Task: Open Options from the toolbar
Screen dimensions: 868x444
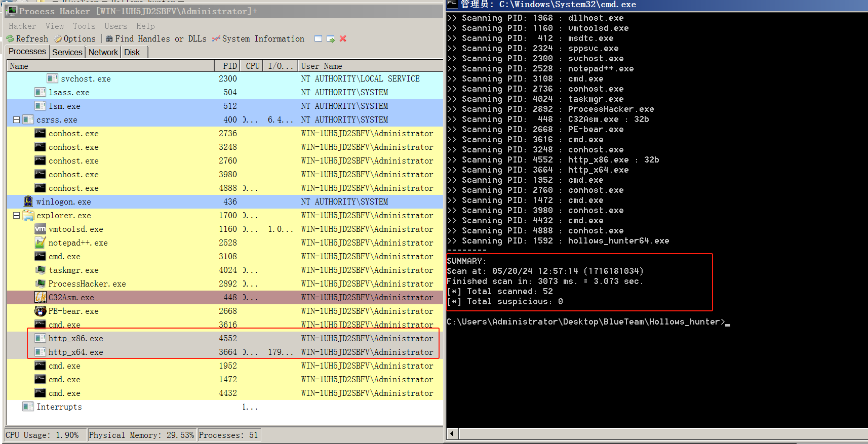Action: click(x=58, y=39)
